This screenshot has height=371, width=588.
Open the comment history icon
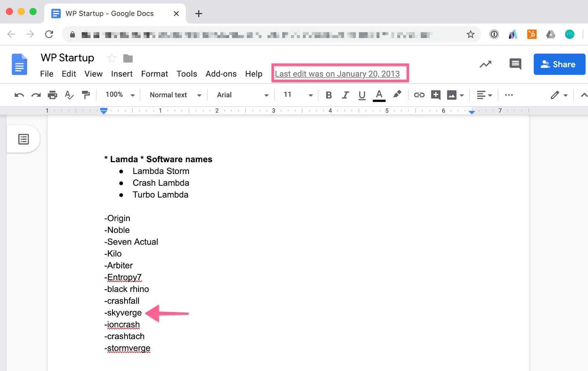[515, 64]
